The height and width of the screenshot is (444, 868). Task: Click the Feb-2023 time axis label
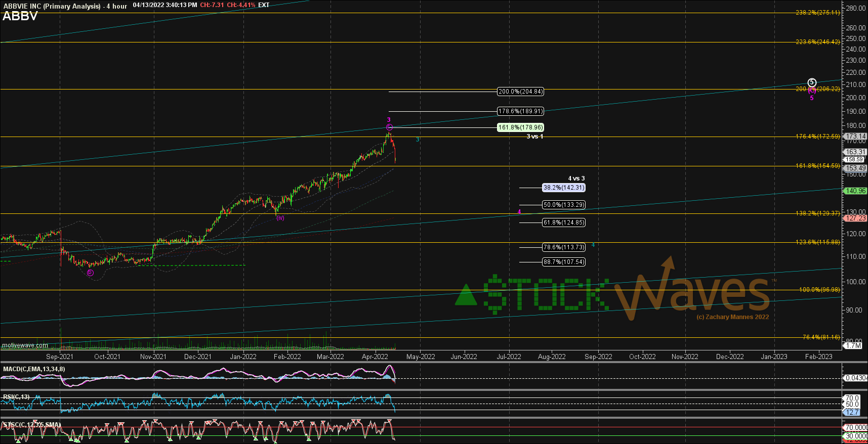click(818, 357)
